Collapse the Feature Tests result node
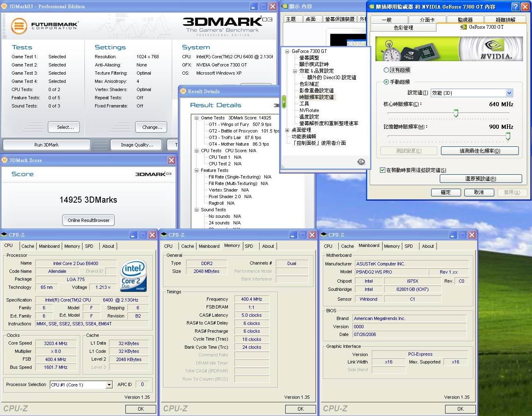The image size is (532, 416). [x=196, y=170]
